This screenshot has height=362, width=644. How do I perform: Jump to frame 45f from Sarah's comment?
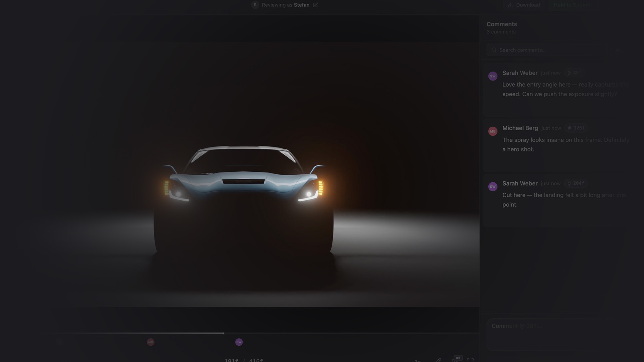point(574,73)
